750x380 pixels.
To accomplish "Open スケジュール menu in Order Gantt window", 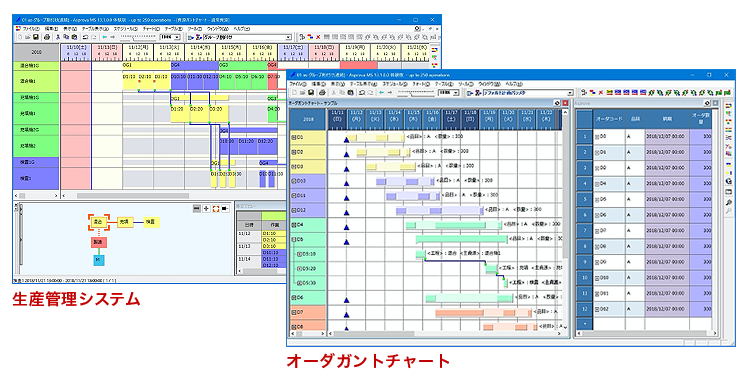I will [x=395, y=84].
